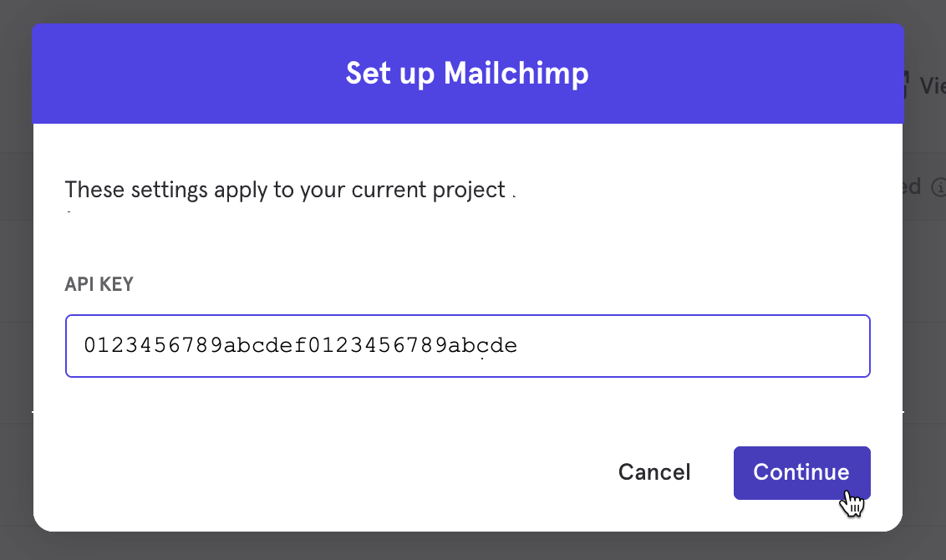The width and height of the screenshot is (946, 560).
Task: Click the partially hidden View icon
Action: [907, 84]
